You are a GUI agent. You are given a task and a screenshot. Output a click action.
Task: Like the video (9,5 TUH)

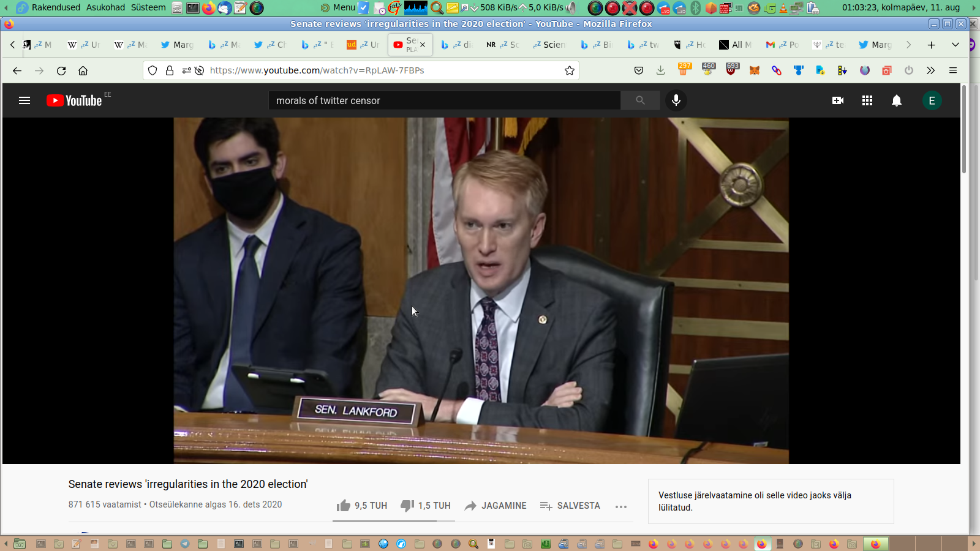click(x=362, y=506)
